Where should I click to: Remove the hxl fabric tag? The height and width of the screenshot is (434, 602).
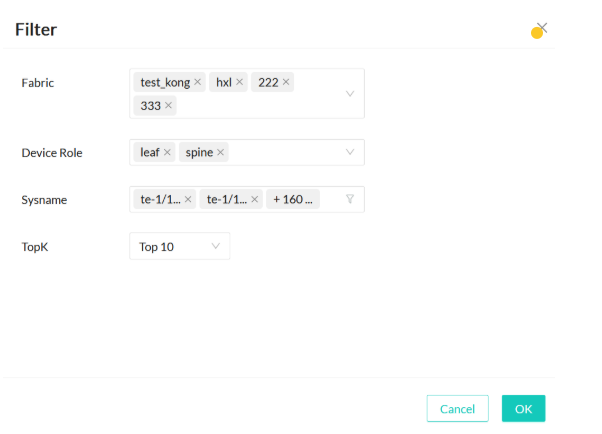[240, 82]
